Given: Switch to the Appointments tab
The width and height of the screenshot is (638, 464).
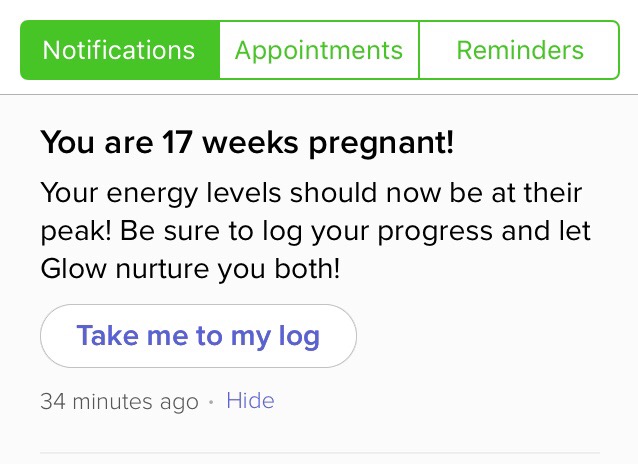Looking at the screenshot, I should 319,50.
